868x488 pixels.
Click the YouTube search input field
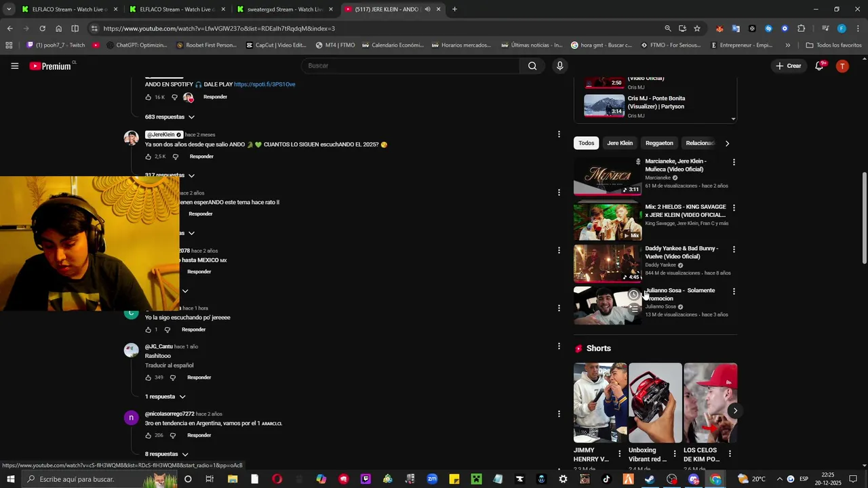point(410,66)
